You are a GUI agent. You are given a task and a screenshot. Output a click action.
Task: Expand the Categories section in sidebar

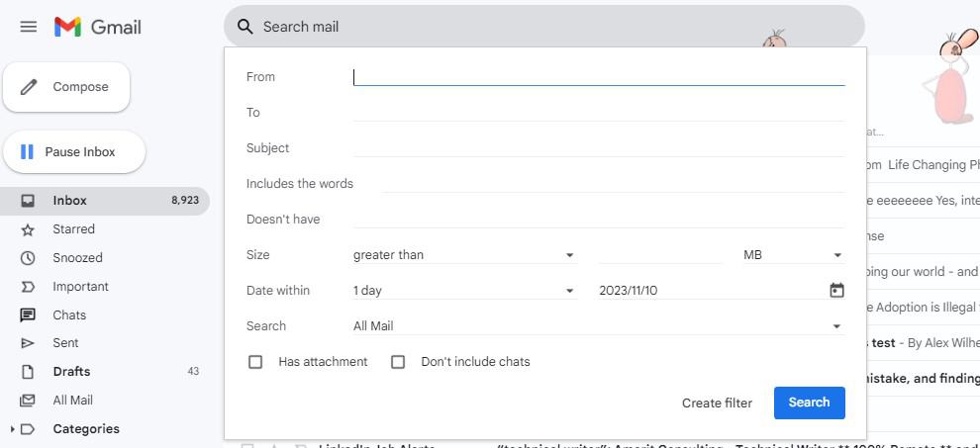tap(12, 429)
